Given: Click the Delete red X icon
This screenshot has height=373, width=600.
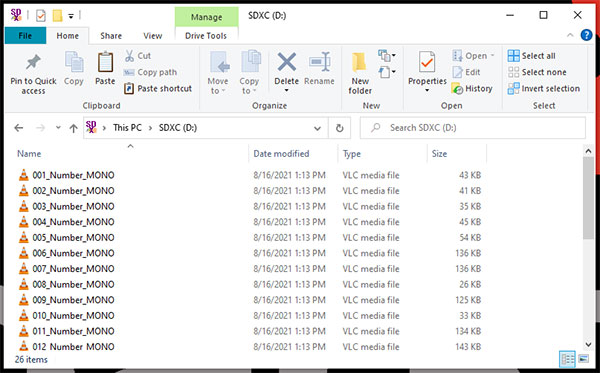Looking at the screenshot, I should (287, 62).
